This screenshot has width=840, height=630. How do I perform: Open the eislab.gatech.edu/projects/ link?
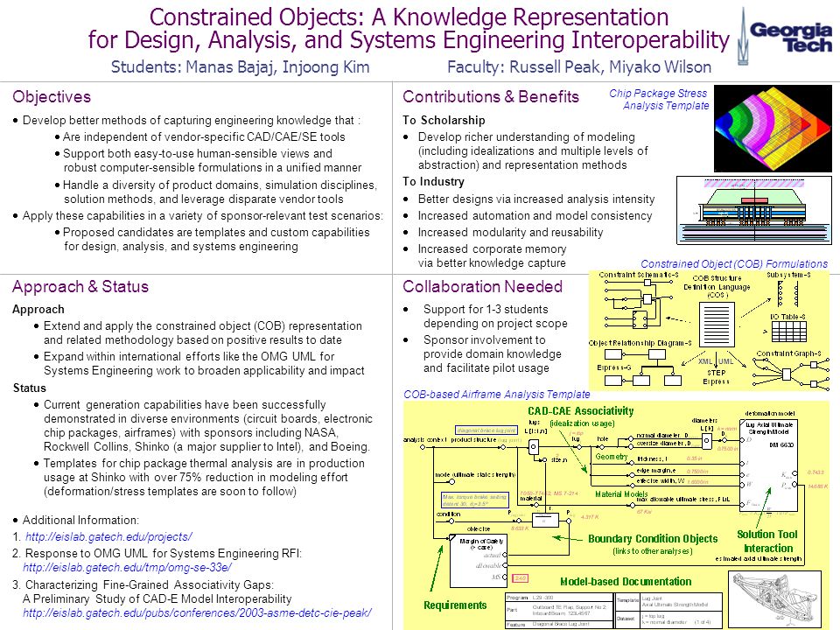point(108,536)
